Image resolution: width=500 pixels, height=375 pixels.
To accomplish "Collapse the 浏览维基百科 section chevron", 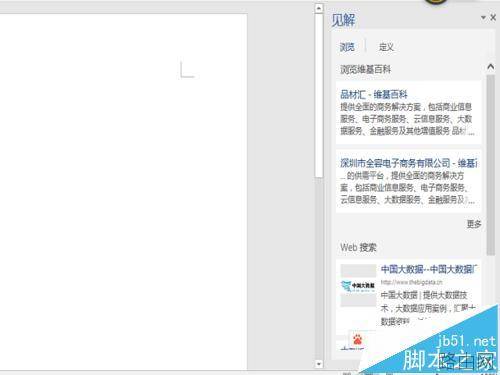I will click(490, 67).
